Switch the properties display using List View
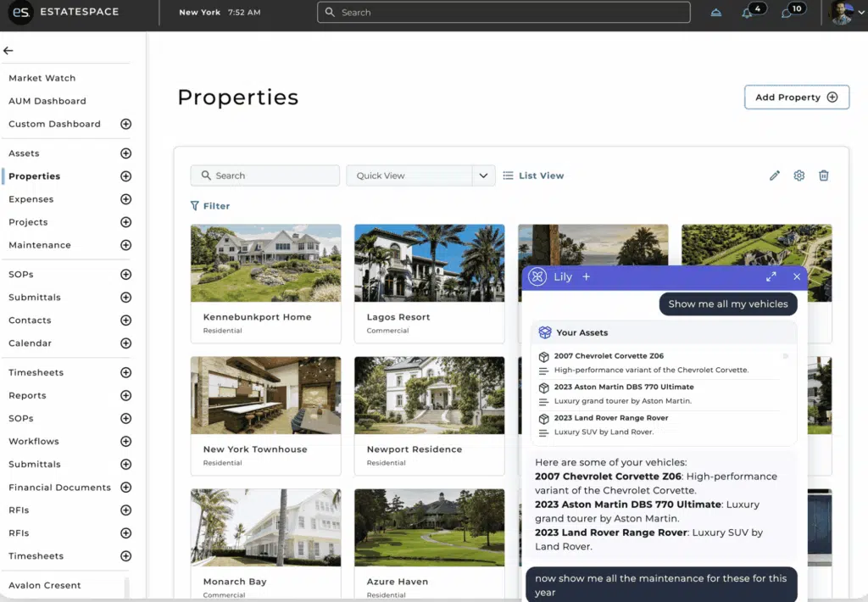This screenshot has height=602, width=868. click(x=534, y=176)
